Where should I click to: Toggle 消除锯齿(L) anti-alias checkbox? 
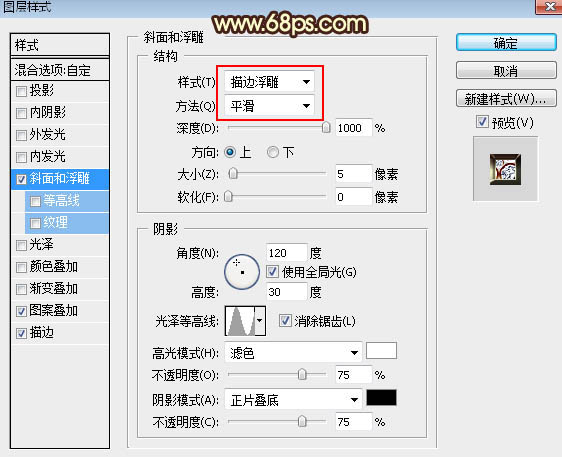click(285, 320)
